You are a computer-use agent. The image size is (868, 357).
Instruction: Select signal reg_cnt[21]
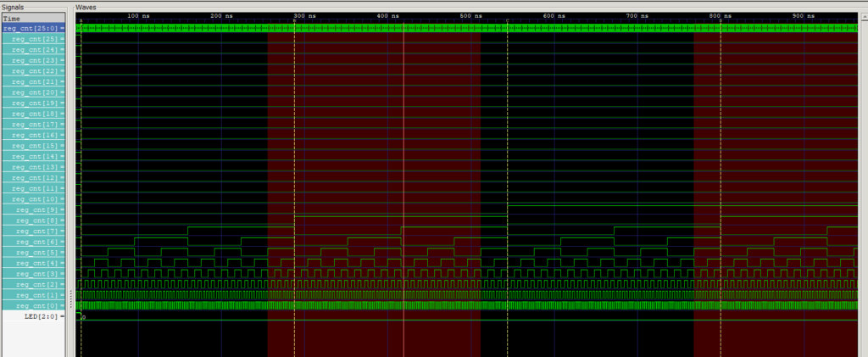[x=33, y=82]
